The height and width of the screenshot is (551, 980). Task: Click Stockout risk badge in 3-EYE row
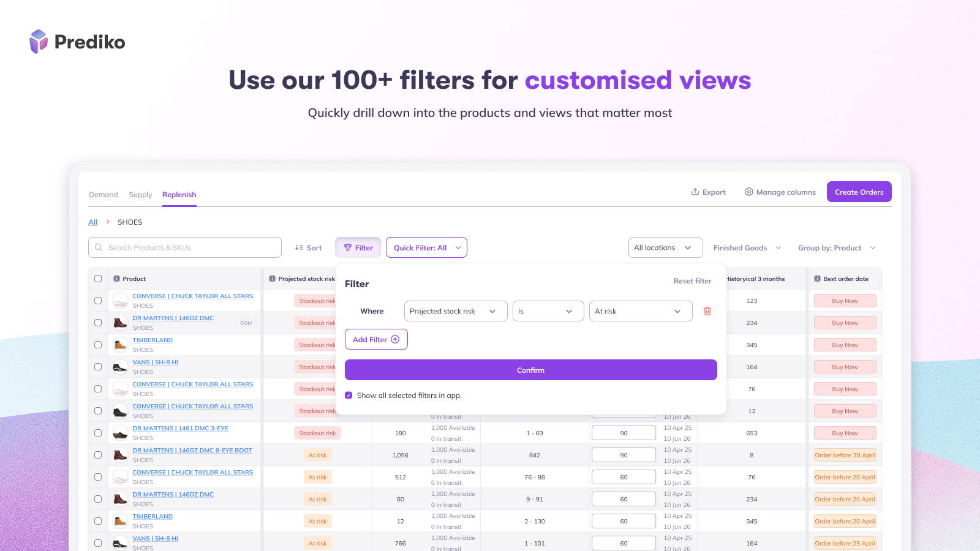317,433
